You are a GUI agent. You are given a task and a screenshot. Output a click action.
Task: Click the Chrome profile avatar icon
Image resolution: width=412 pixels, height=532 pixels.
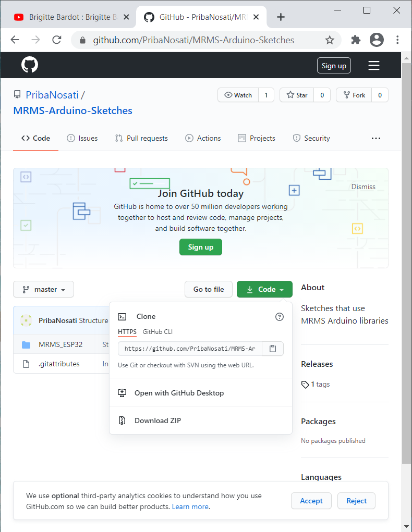coord(376,40)
